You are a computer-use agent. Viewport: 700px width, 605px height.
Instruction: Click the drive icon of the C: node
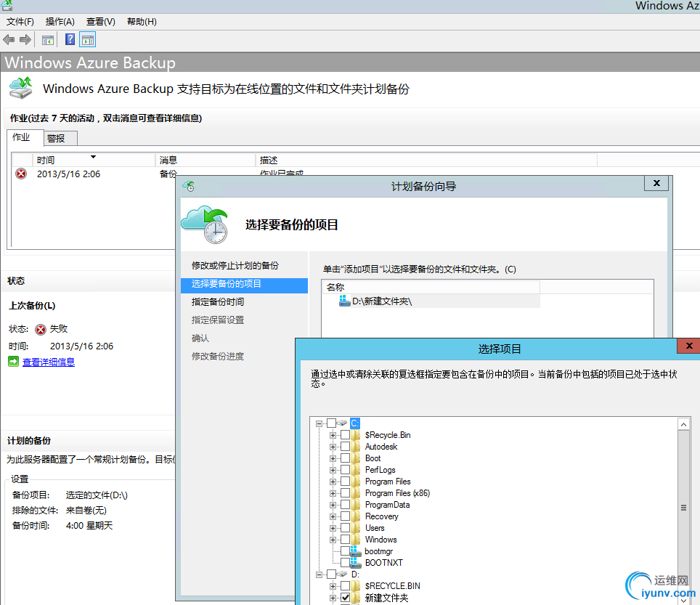342,423
